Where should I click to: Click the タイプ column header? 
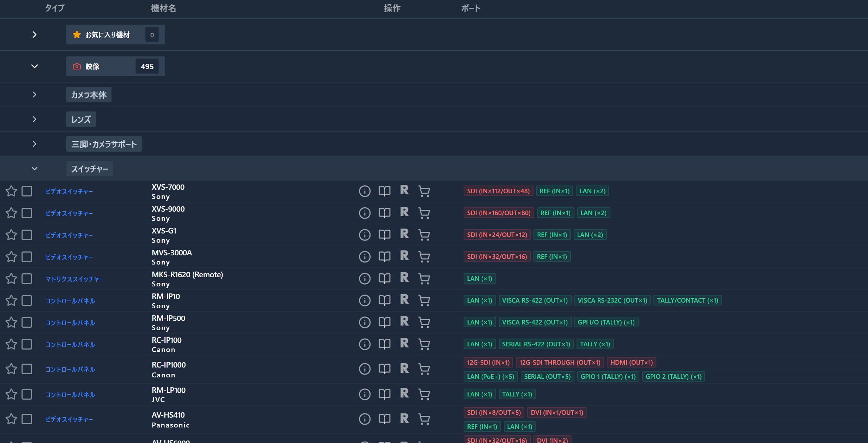(x=55, y=8)
